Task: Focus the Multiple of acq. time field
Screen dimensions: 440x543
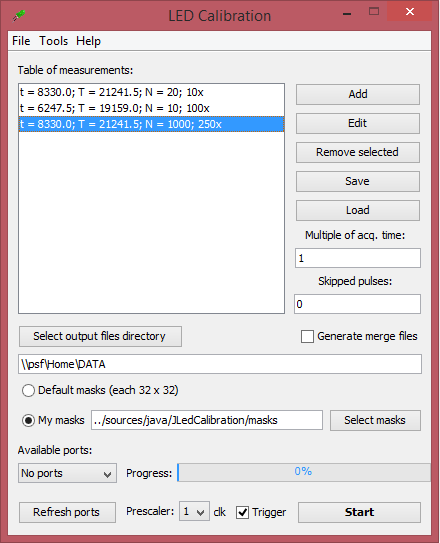Action: coord(358,258)
